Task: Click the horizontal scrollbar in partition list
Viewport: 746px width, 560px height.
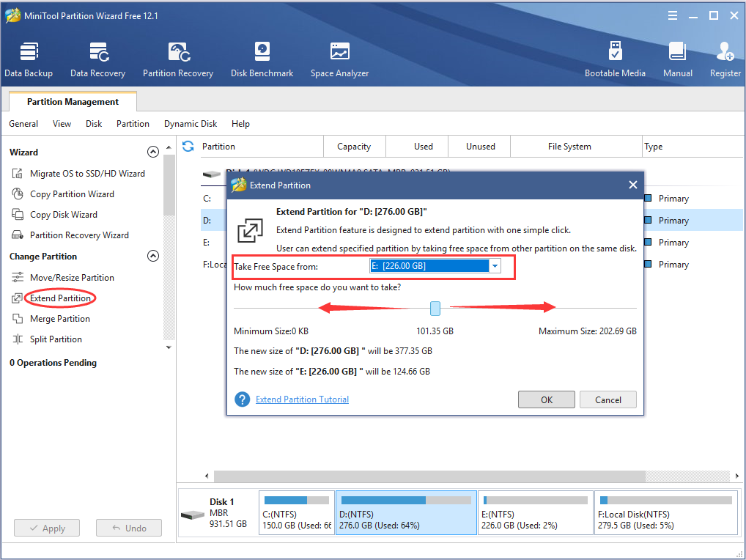Action: click(429, 476)
